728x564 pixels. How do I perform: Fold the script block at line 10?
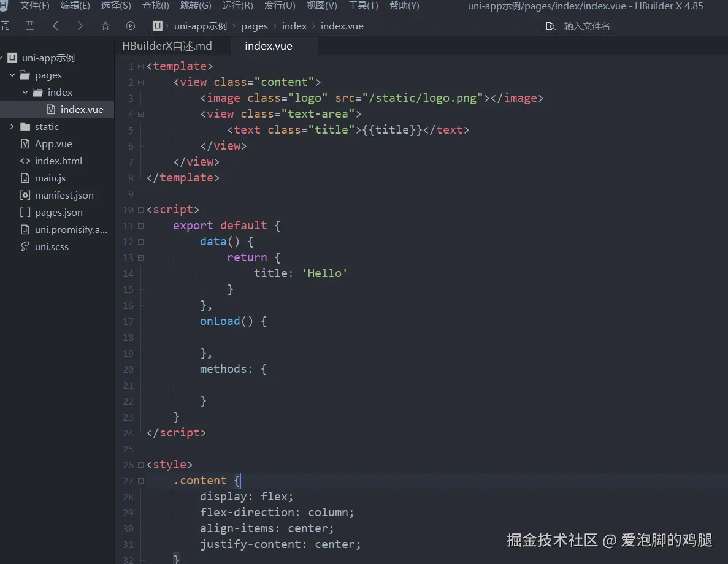[140, 210]
